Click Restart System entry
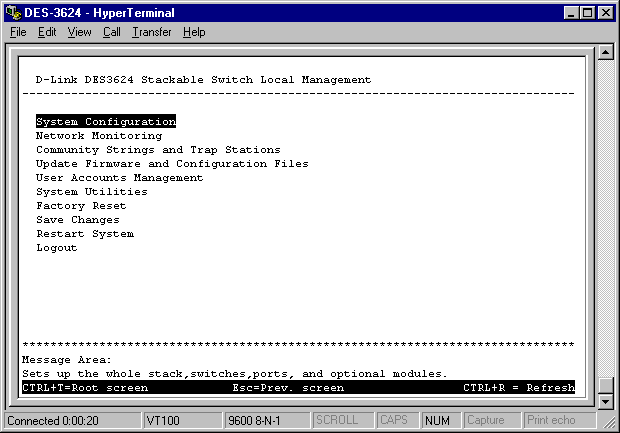 [84, 234]
